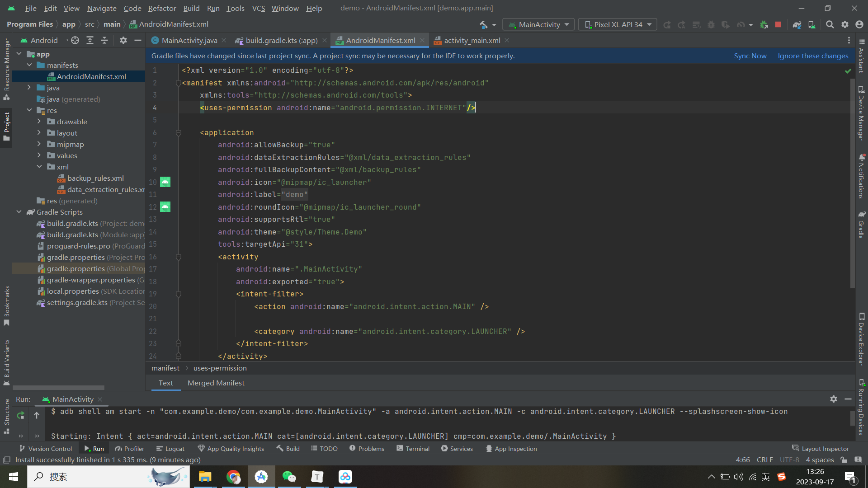Viewport: 868px width, 488px height.
Task: Toggle the scope filter icon in project panel
Action: 74,40
